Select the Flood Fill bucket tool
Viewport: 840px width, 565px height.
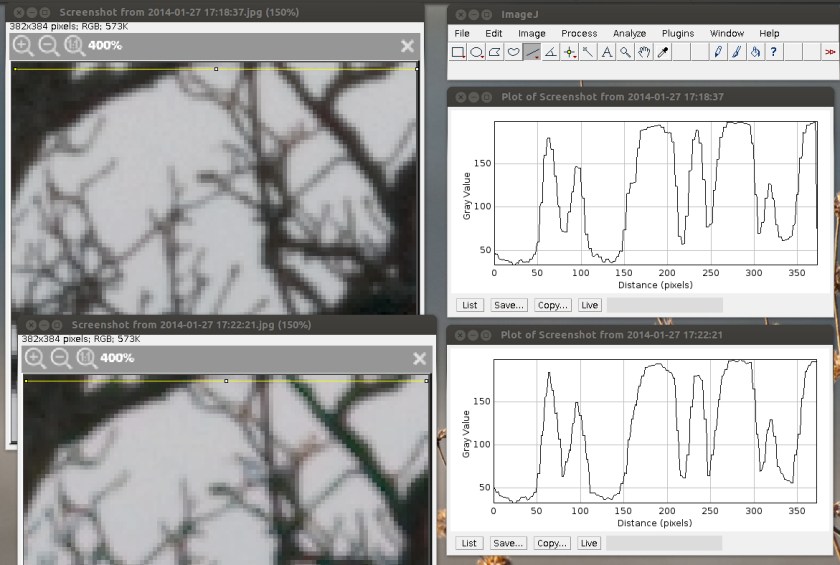[x=754, y=52]
